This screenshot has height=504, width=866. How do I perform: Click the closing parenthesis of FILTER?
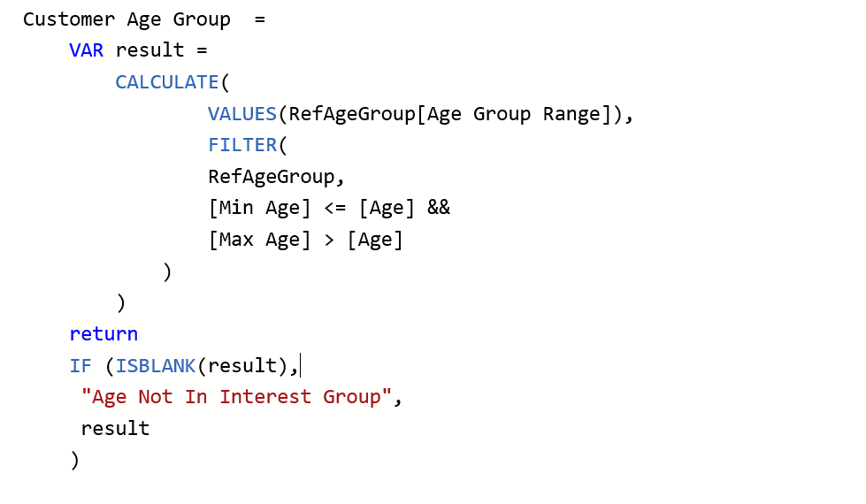pyautogui.click(x=167, y=271)
